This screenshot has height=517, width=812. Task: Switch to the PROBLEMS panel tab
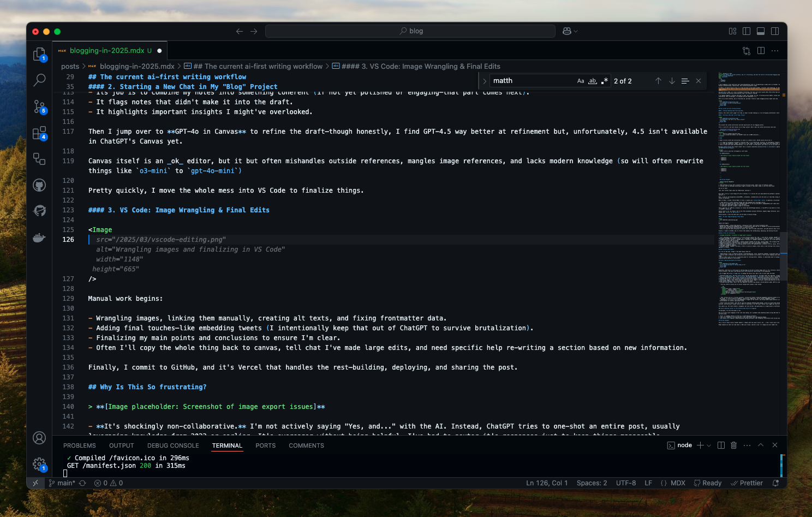pyautogui.click(x=79, y=445)
